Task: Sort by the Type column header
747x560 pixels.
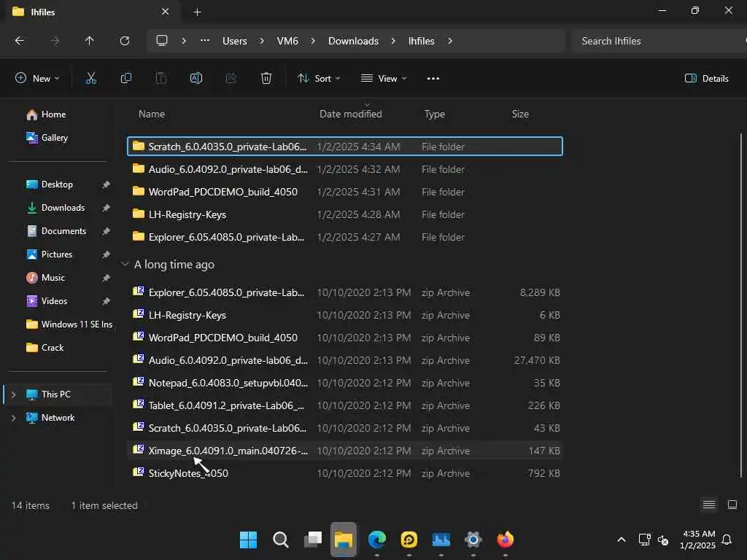Action: pyautogui.click(x=434, y=114)
